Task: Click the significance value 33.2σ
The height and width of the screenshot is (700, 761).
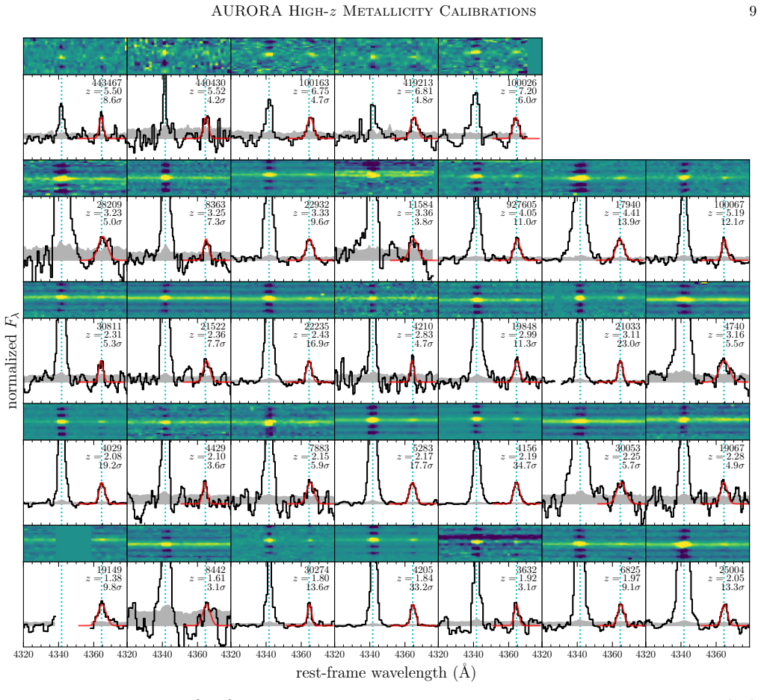Action: (x=421, y=587)
